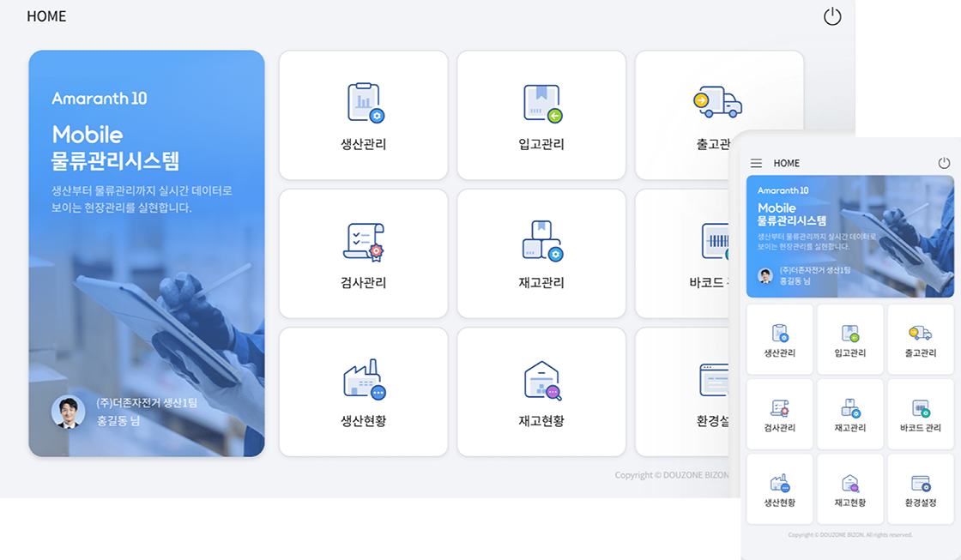961x560 pixels.
Task: Open 입고관리 icon in the mobile view
Action: pyautogui.click(x=850, y=334)
